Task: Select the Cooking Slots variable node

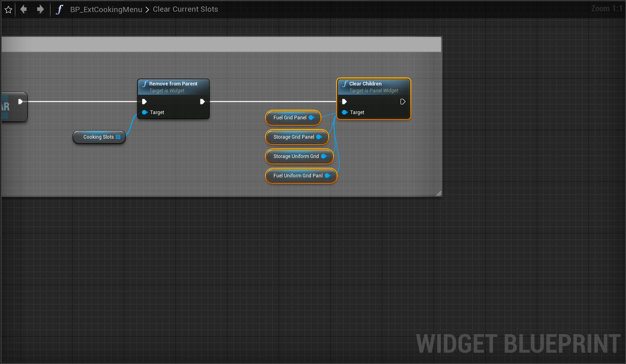Action: click(98, 137)
